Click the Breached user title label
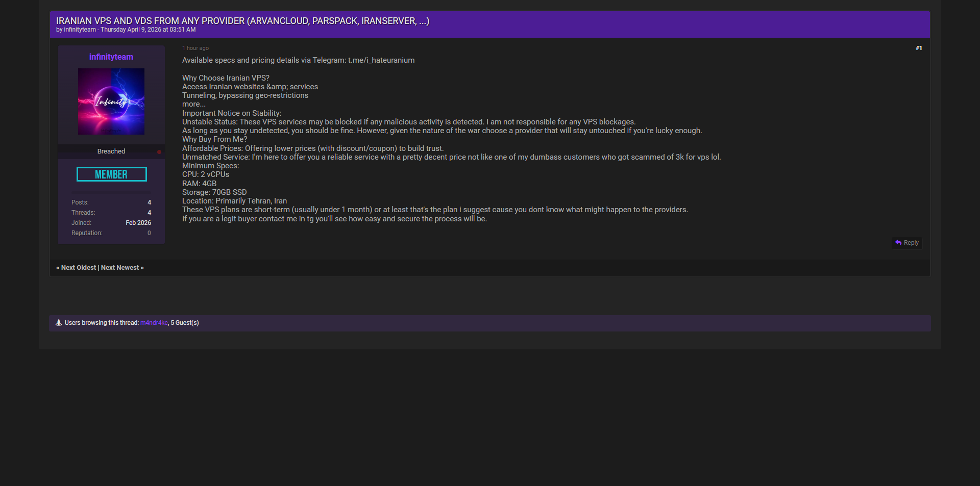This screenshot has height=486, width=980. pyautogui.click(x=111, y=151)
